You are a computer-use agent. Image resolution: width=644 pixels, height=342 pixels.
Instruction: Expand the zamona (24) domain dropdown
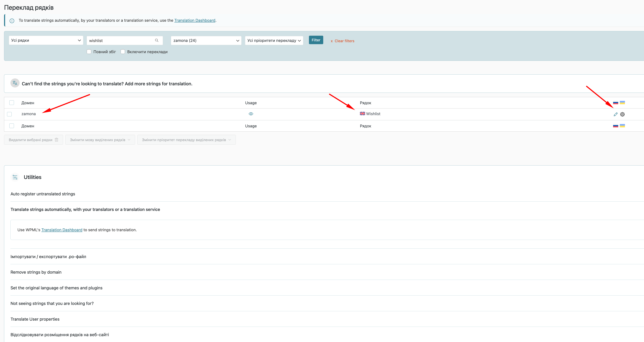pyautogui.click(x=206, y=40)
